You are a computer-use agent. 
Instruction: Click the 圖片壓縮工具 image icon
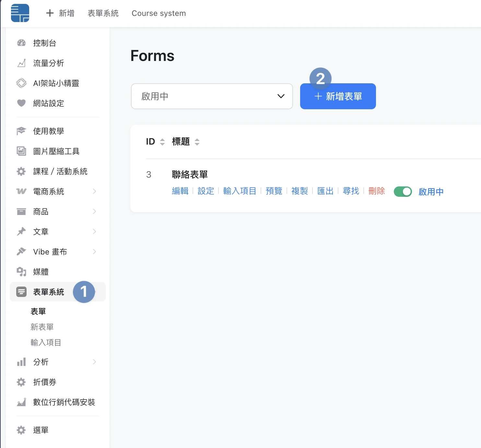click(x=21, y=151)
